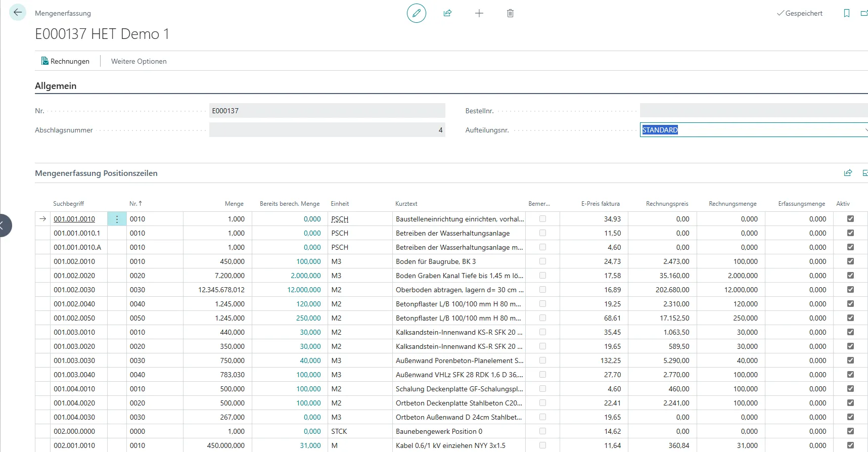
Task: Click the back arrow button
Action: (18, 13)
